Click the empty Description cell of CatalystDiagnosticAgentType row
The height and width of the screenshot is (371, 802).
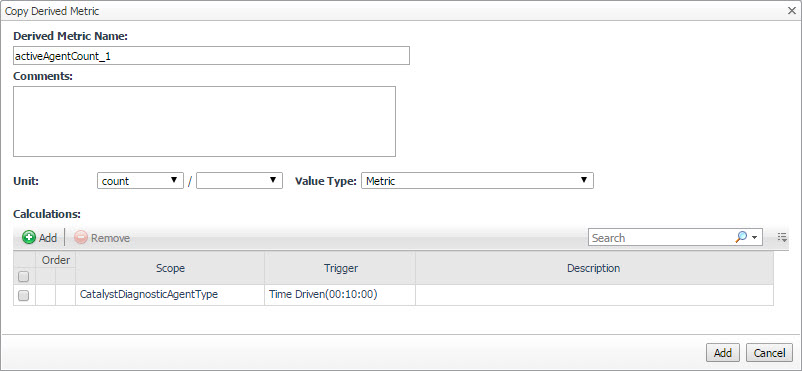click(594, 295)
